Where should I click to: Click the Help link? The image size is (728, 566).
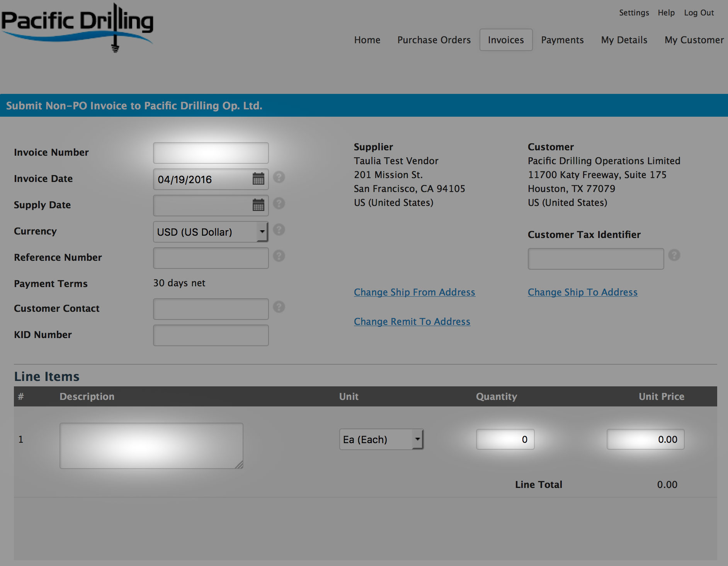coord(666,13)
